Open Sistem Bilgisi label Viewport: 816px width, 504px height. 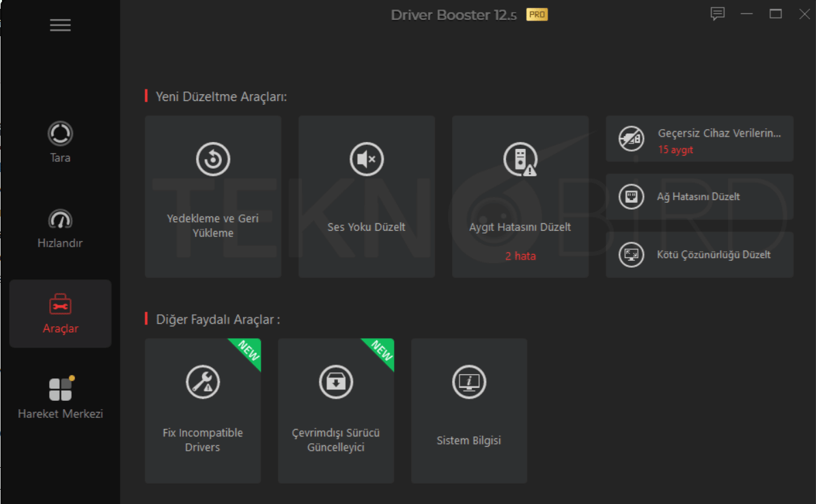tap(469, 440)
